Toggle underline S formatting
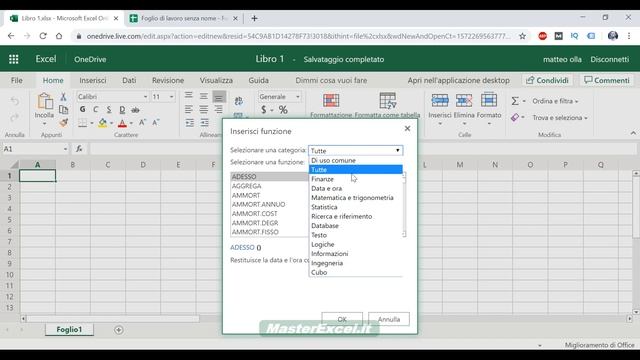 click(x=109, y=109)
